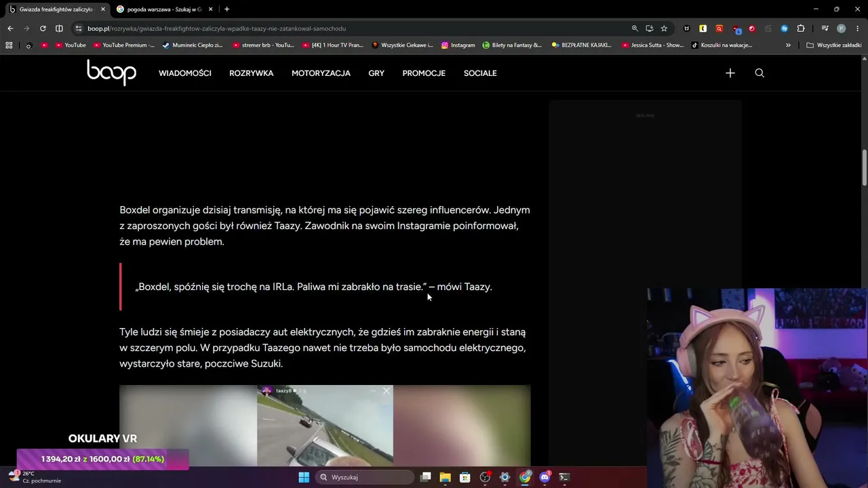Open the Wszystkie Ciekawe bookmark
The height and width of the screenshot is (488, 868).
click(x=402, y=45)
